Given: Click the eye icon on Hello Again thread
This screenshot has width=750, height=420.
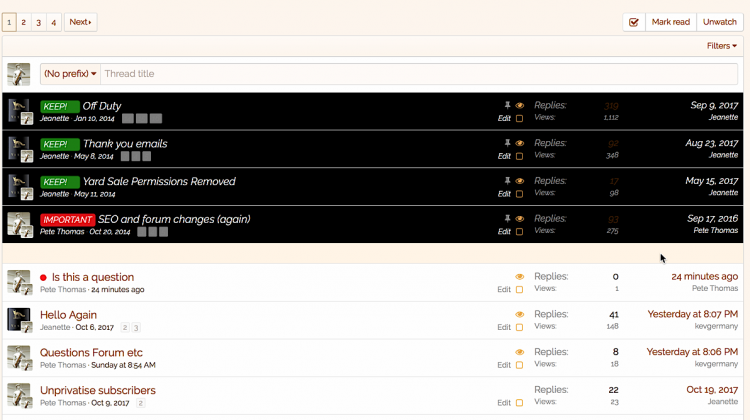Looking at the screenshot, I should [x=519, y=315].
